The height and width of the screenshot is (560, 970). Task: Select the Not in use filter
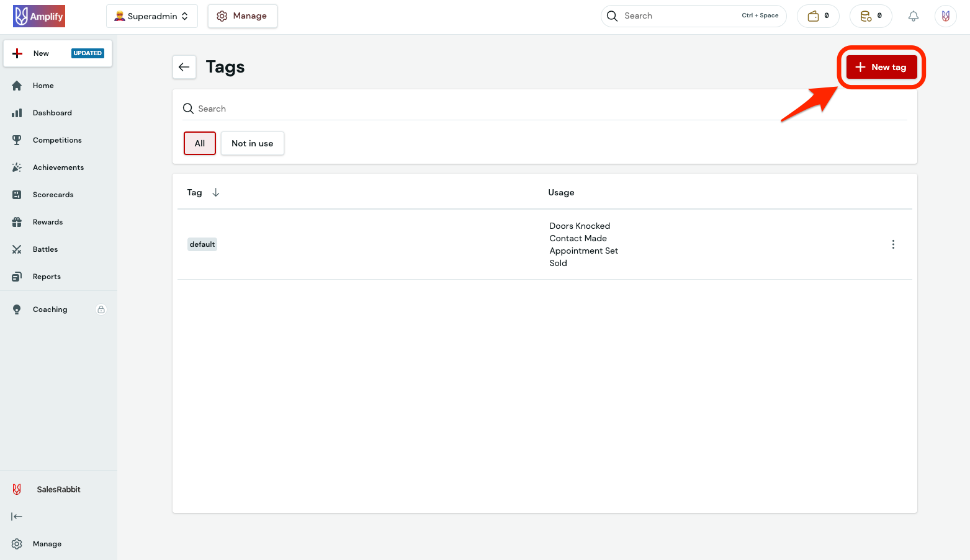(x=252, y=143)
